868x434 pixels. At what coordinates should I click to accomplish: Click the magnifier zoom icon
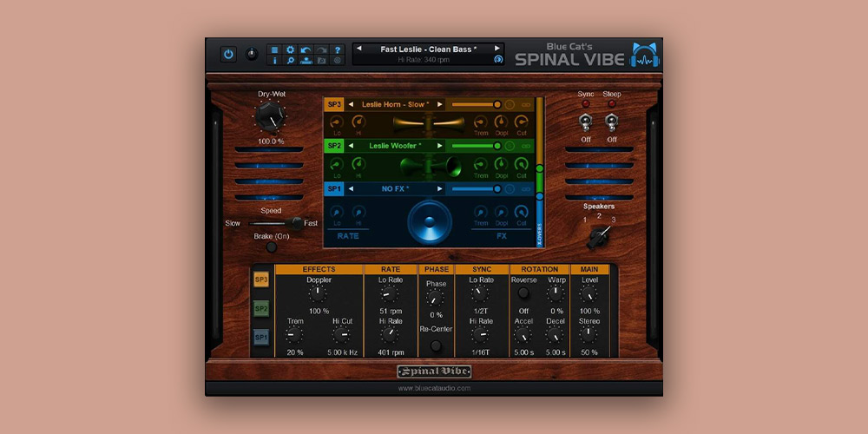290,61
